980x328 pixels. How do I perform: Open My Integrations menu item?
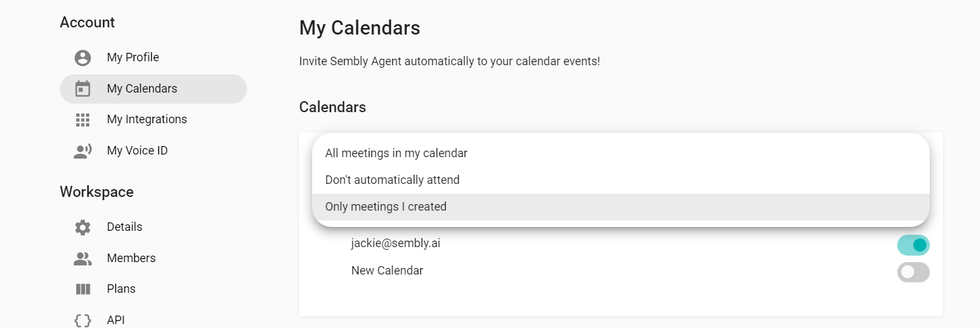pyautogui.click(x=147, y=119)
